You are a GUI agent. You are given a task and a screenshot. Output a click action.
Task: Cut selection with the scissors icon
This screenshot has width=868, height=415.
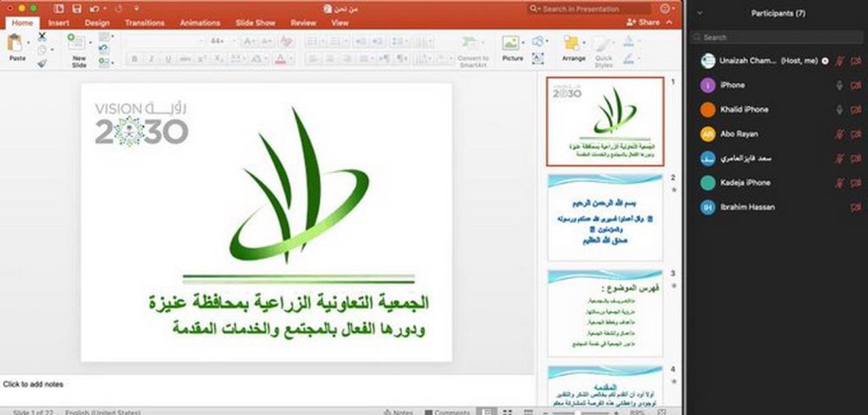[42, 37]
